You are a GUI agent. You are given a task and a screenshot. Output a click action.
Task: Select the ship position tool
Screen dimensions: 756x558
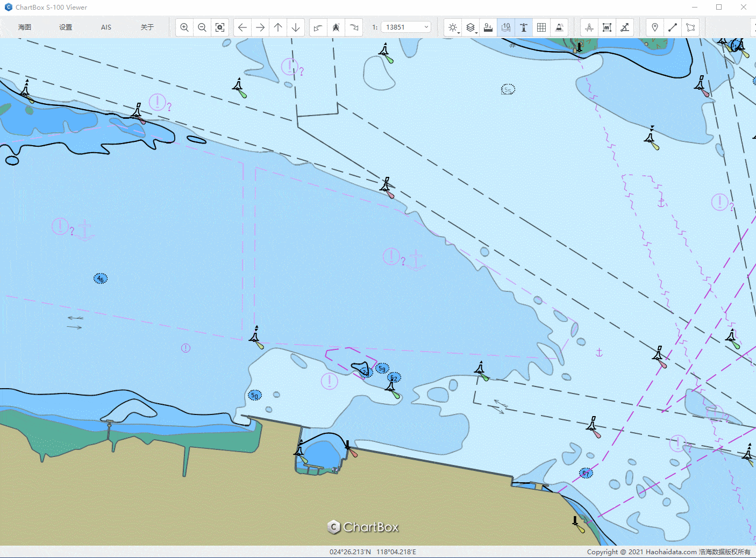click(x=589, y=27)
